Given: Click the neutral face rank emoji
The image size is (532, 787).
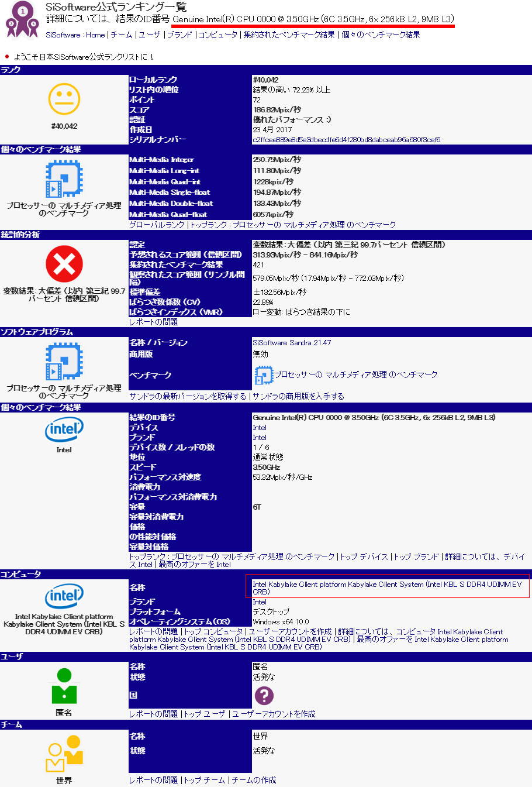Looking at the screenshot, I should coord(64,99).
